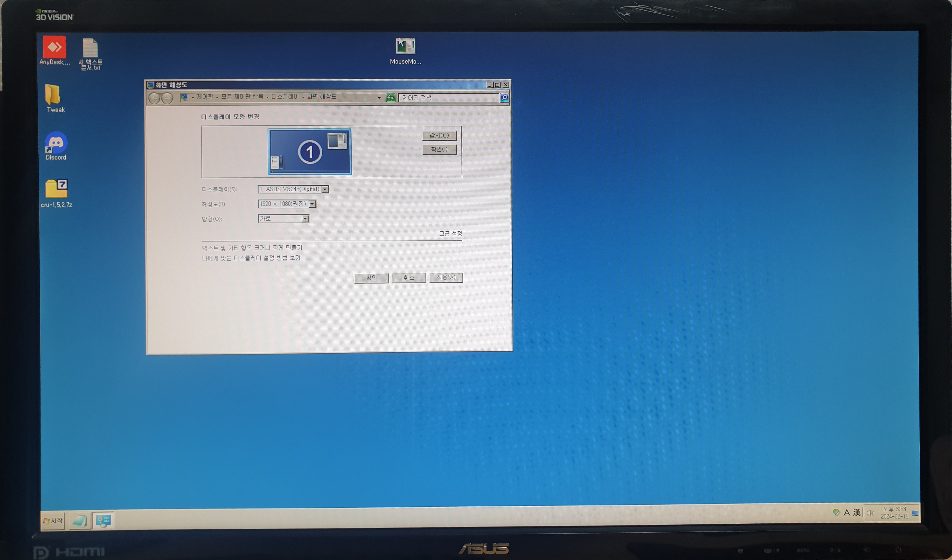Open the AnyDesk desktop icon
Image resolution: width=952 pixels, height=560 pixels.
54,47
